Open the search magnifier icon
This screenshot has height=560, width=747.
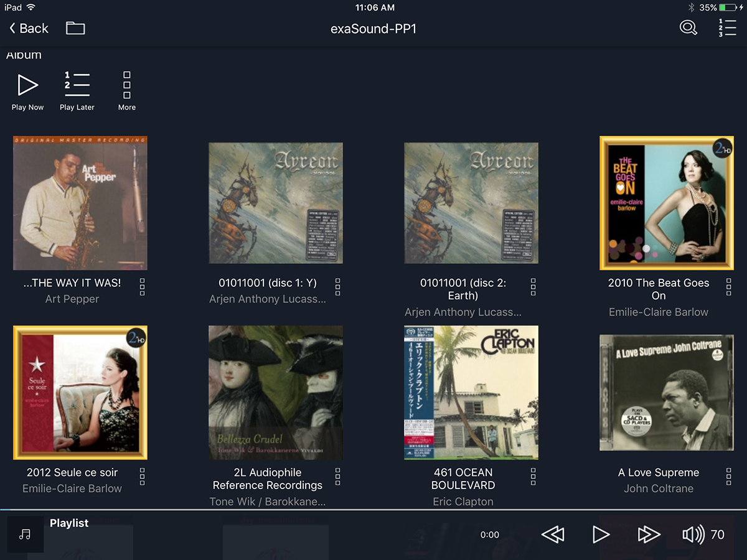point(688,27)
